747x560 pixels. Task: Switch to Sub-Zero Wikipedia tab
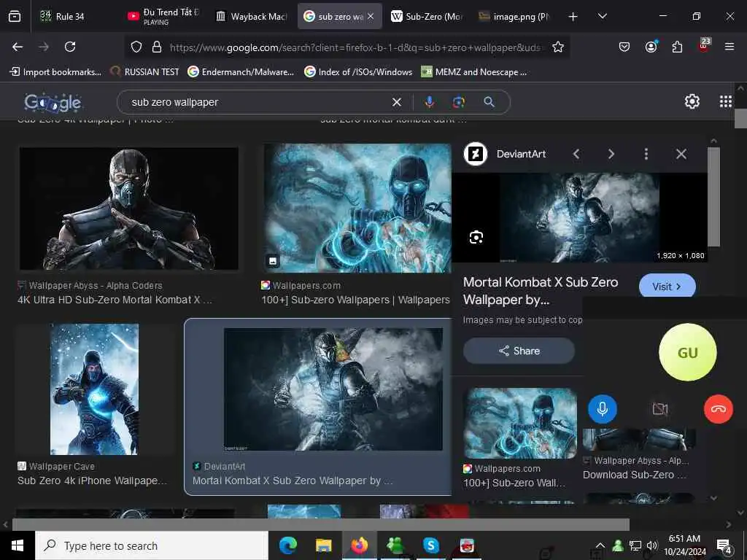(426, 16)
